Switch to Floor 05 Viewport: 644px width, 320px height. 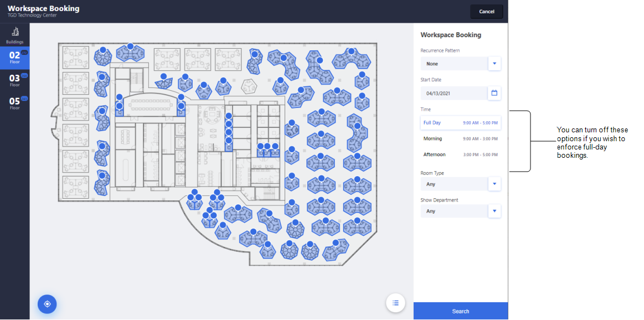[x=14, y=104]
